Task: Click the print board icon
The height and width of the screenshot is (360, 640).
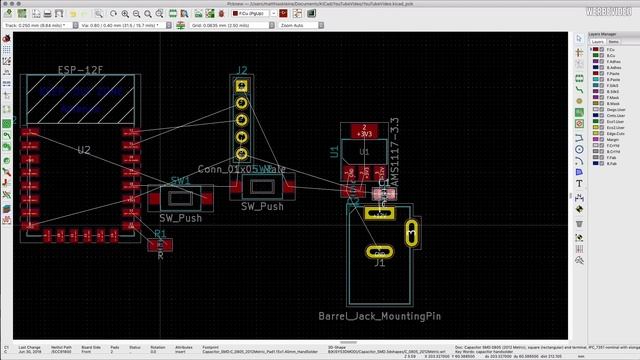Action: click(x=47, y=13)
